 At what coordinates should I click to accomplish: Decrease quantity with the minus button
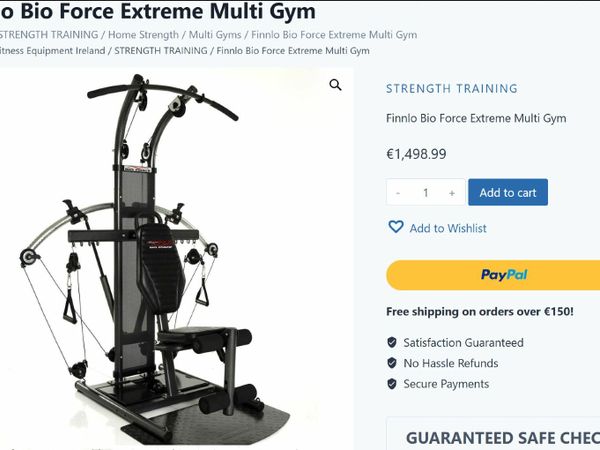click(398, 192)
